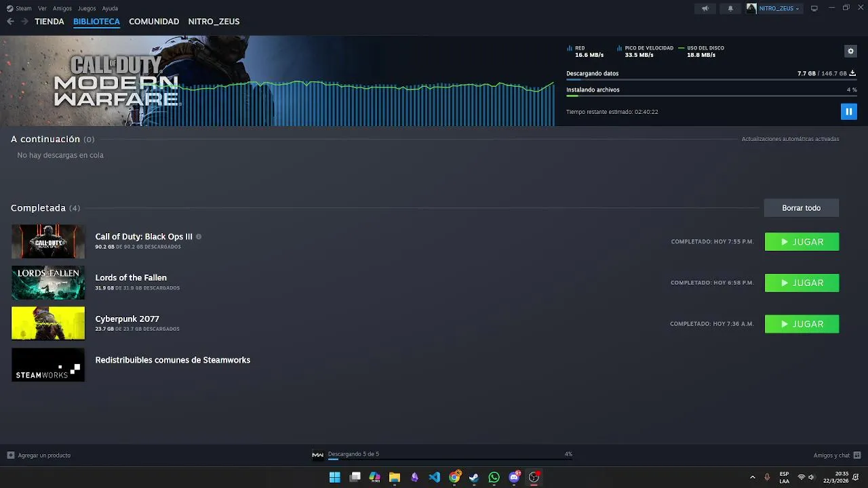This screenshot has height=488, width=868.
Task: Click the MW icon in status bar
Action: click(x=317, y=455)
